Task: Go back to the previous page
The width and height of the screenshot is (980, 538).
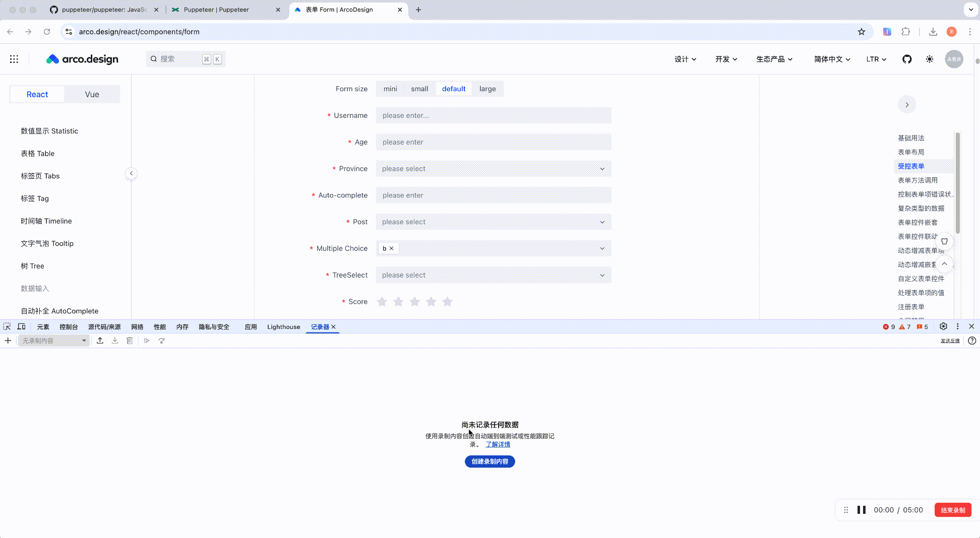Action: (x=10, y=32)
